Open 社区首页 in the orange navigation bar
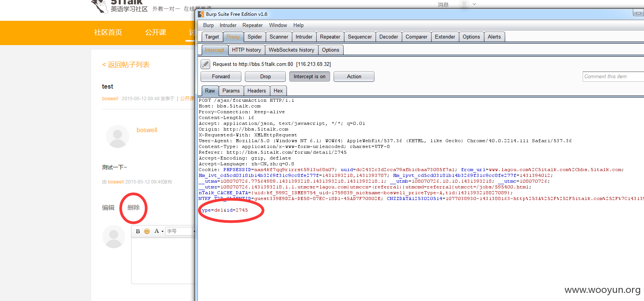The image size is (644, 301). 108,32
